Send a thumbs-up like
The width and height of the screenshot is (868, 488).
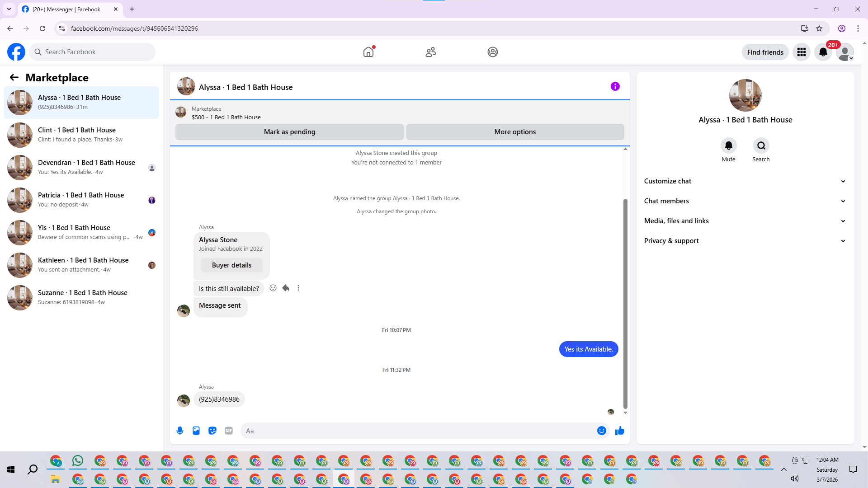(x=620, y=431)
